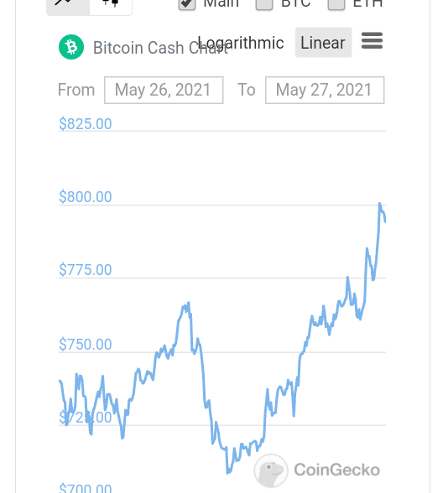Enable the BTC checkbox

(x=264, y=3)
